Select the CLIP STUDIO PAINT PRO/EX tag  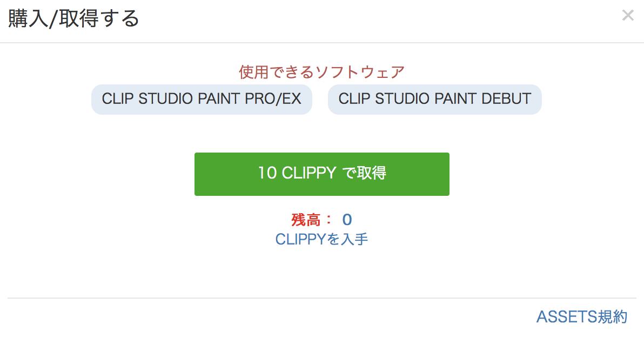tap(202, 99)
